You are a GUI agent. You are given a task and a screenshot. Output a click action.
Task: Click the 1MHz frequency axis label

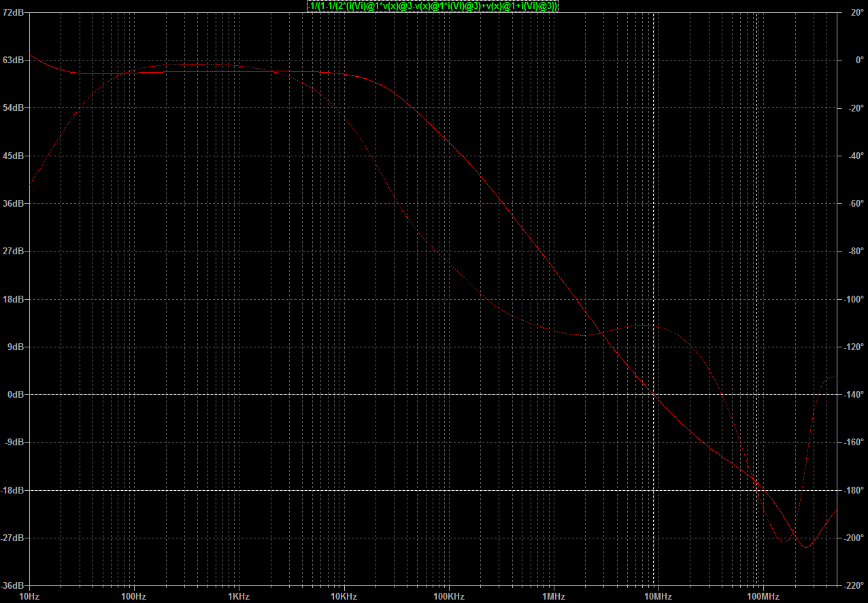[553, 596]
